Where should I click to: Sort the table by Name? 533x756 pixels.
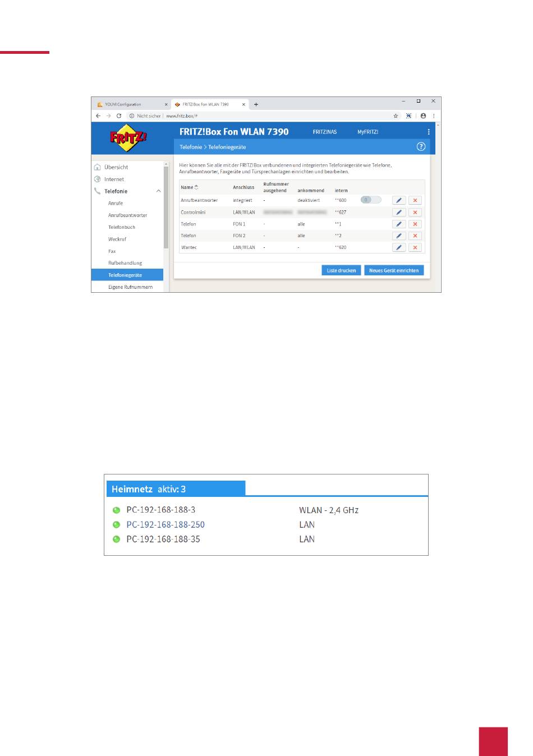pyautogui.click(x=190, y=187)
